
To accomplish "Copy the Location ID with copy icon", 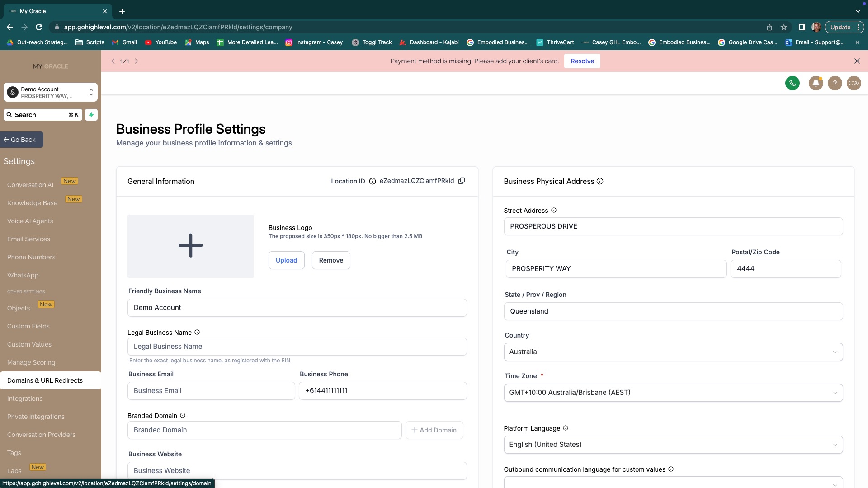I will tap(462, 181).
